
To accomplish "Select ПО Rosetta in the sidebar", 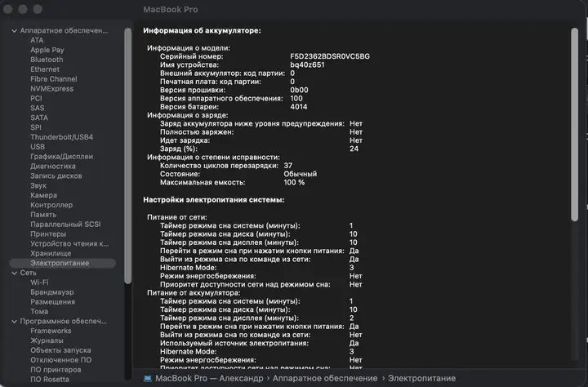I will pyautogui.click(x=50, y=379).
